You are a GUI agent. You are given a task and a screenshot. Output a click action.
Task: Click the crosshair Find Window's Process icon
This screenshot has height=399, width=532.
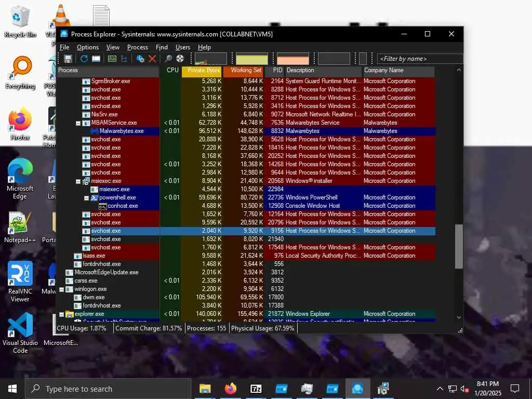[x=180, y=59]
